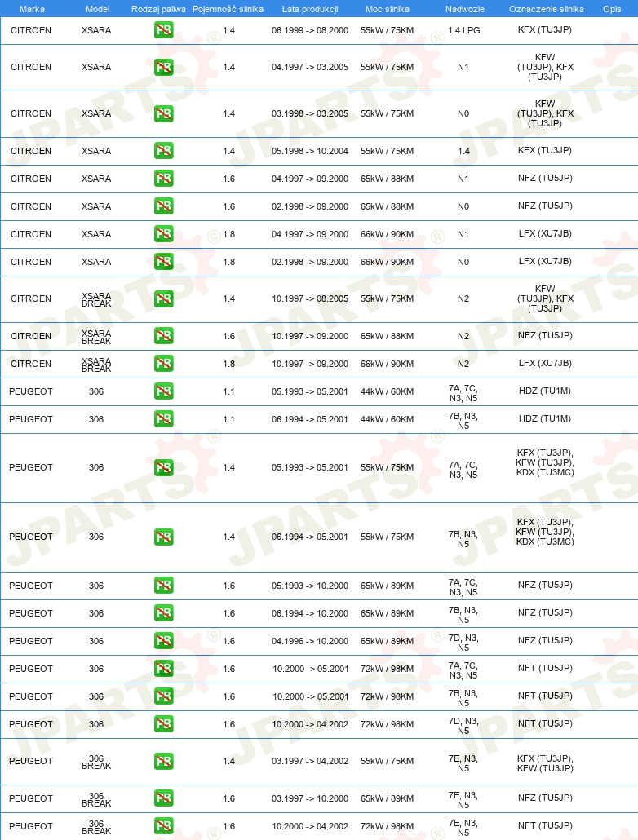The width and height of the screenshot is (638, 840).
Task: Click petrol icon in Peugeot 306 1.4 05.1993 row
Action: pyautogui.click(x=163, y=467)
